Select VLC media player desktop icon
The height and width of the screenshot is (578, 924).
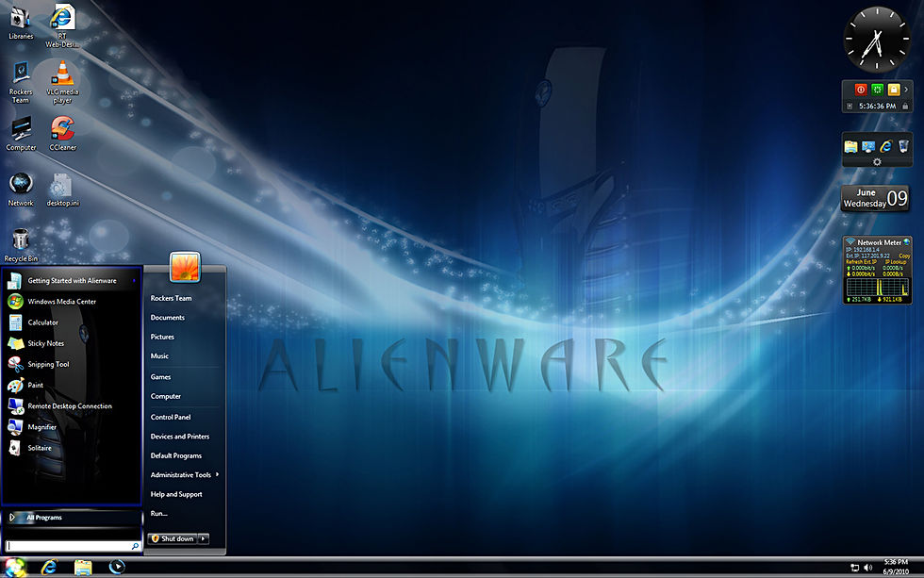click(62, 82)
